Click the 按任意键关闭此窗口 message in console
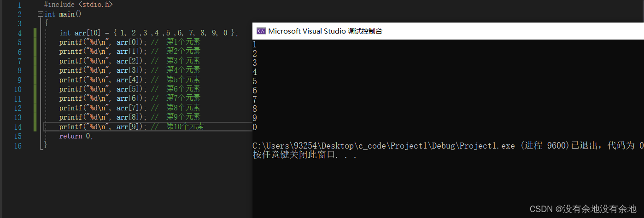This screenshot has width=644, height=218. (x=305, y=155)
